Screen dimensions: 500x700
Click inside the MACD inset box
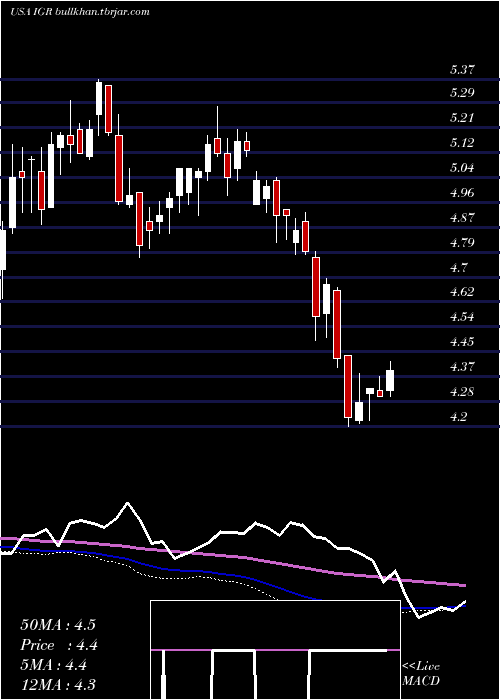tap(275, 650)
